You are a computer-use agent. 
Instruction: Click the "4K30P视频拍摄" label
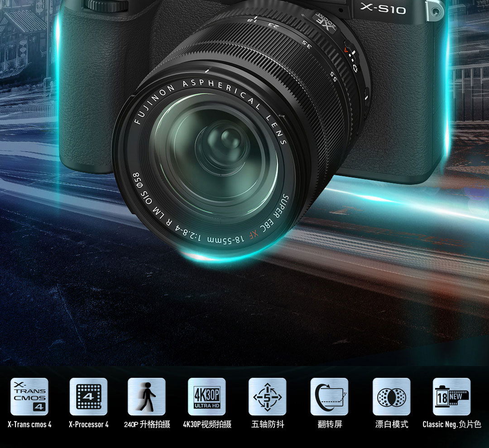point(207,424)
